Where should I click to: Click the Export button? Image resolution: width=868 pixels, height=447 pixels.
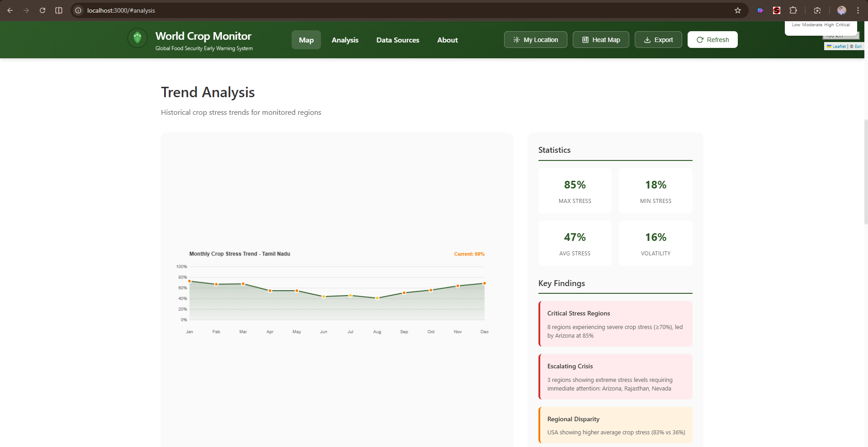pyautogui.click(x=658, y=40)
